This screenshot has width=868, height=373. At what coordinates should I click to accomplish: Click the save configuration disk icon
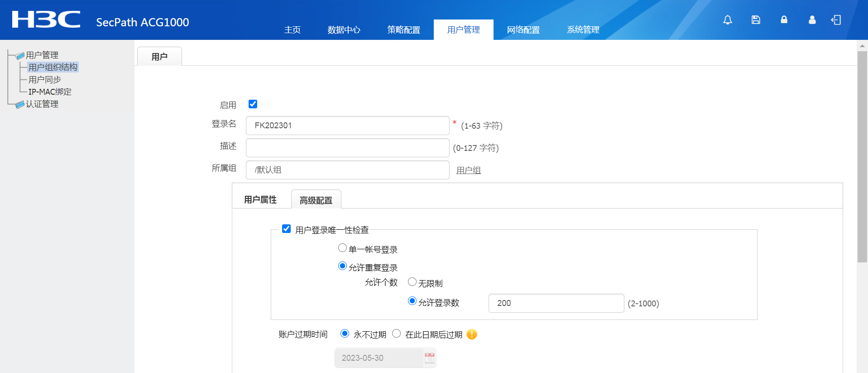click(756, 20)
